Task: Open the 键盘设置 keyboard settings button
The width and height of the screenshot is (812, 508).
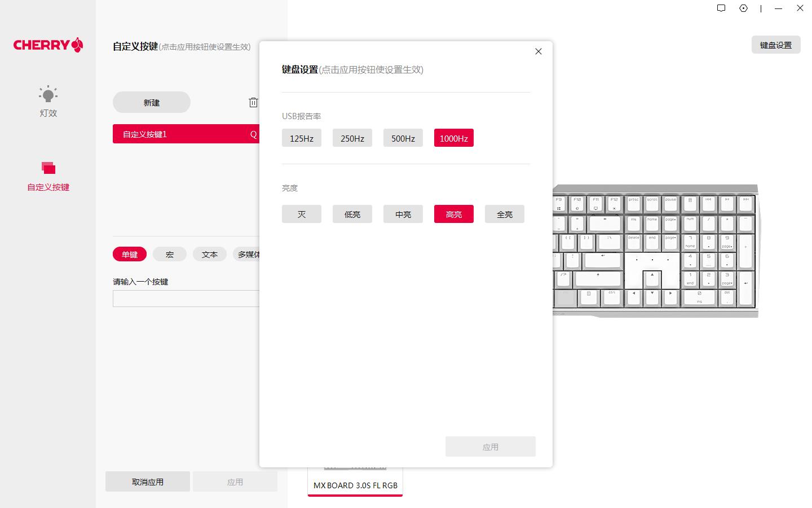Action: (x=776, y=45)
